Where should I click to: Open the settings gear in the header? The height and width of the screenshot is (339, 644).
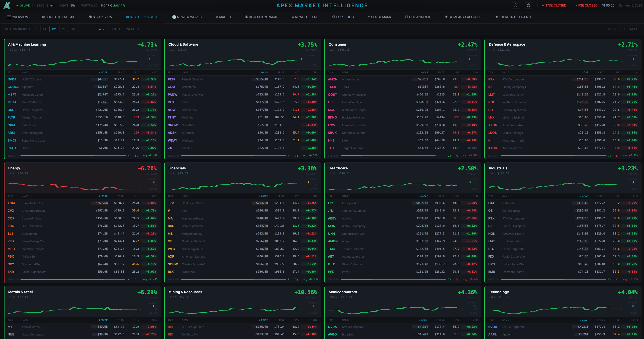coord(515,5)
